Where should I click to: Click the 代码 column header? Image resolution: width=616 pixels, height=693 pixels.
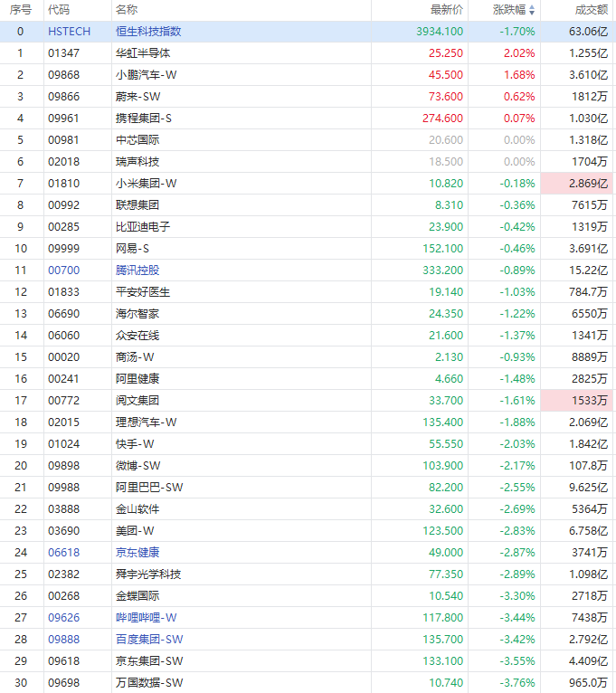[x=59, y=10]
